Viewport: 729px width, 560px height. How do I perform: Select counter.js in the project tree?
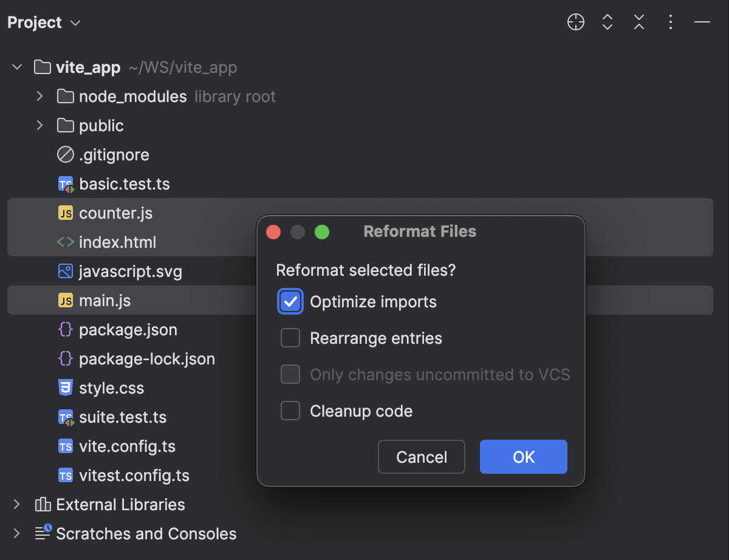[115, 213]
